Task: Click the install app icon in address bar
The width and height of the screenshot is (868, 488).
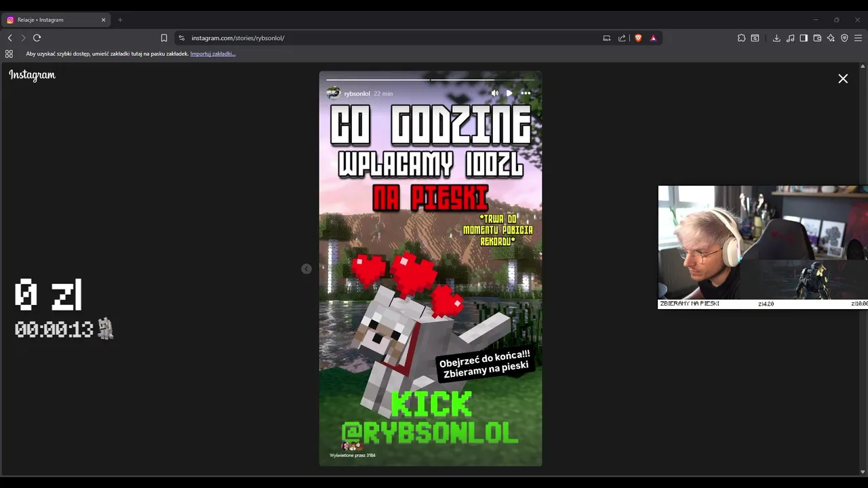Action: pos(607,38)
